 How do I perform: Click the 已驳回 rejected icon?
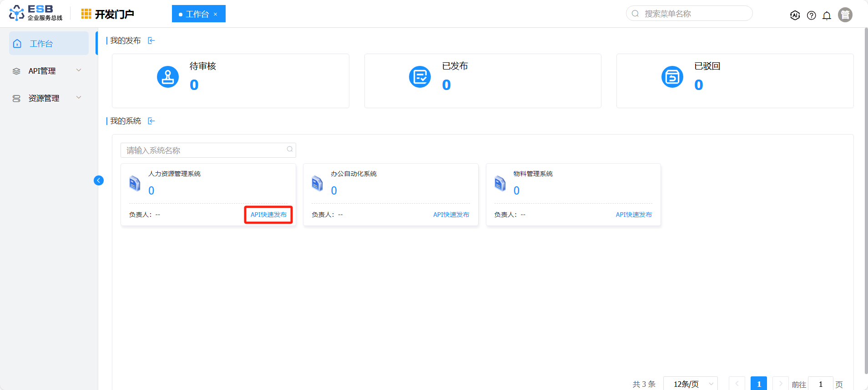(672, 77)
